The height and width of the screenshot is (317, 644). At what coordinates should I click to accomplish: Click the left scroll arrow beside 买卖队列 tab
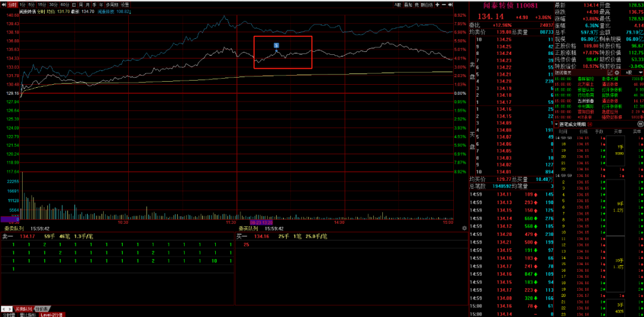[5, 309]
